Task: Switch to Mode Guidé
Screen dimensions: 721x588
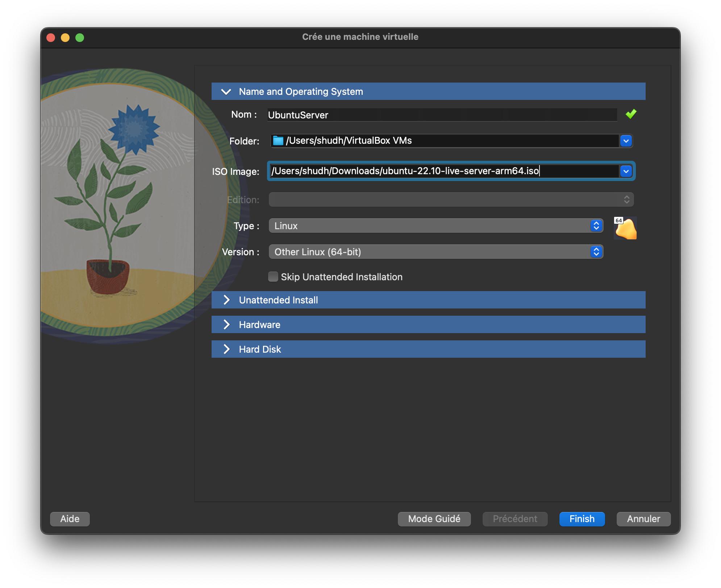Action: tap(434, 519)
